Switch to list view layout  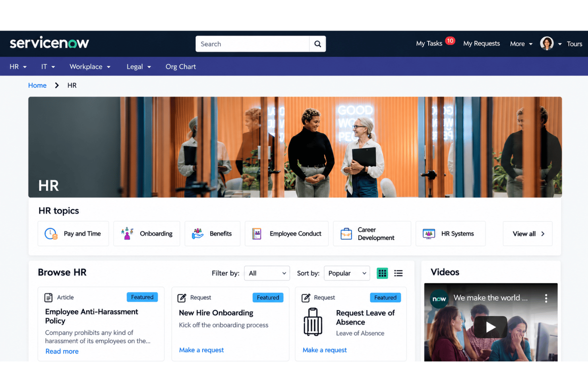click(398, 273)
